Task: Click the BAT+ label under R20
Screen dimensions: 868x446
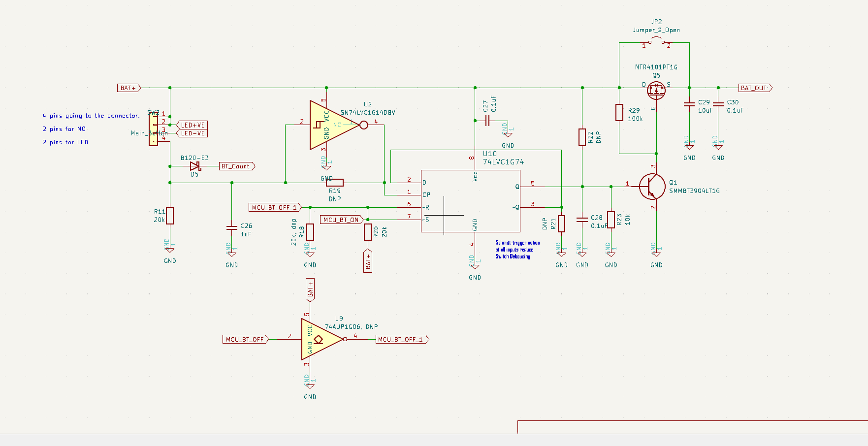Action: (368, 261)
